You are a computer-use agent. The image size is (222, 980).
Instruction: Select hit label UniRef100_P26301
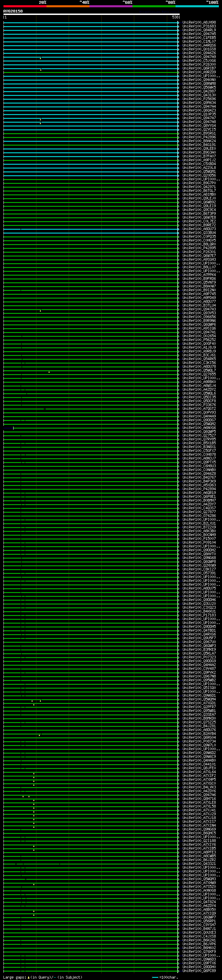(199, 252)
